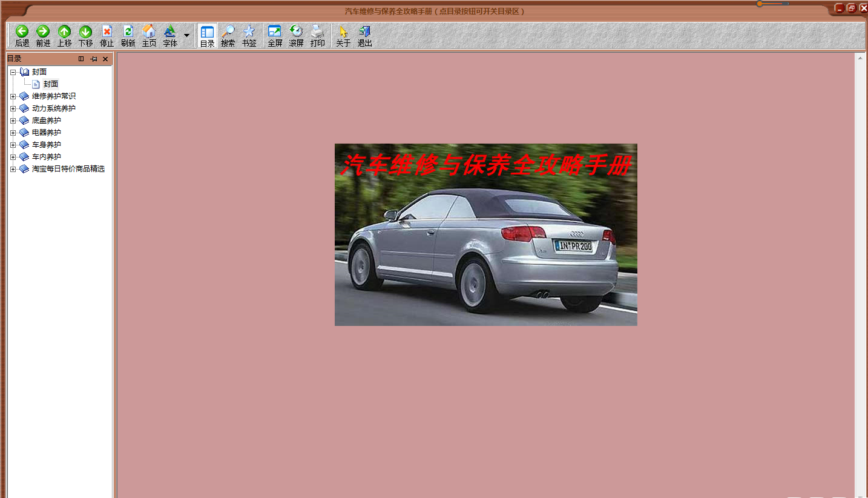Select 车身养护 in the tree
The image size is (868, 498).
47,145
